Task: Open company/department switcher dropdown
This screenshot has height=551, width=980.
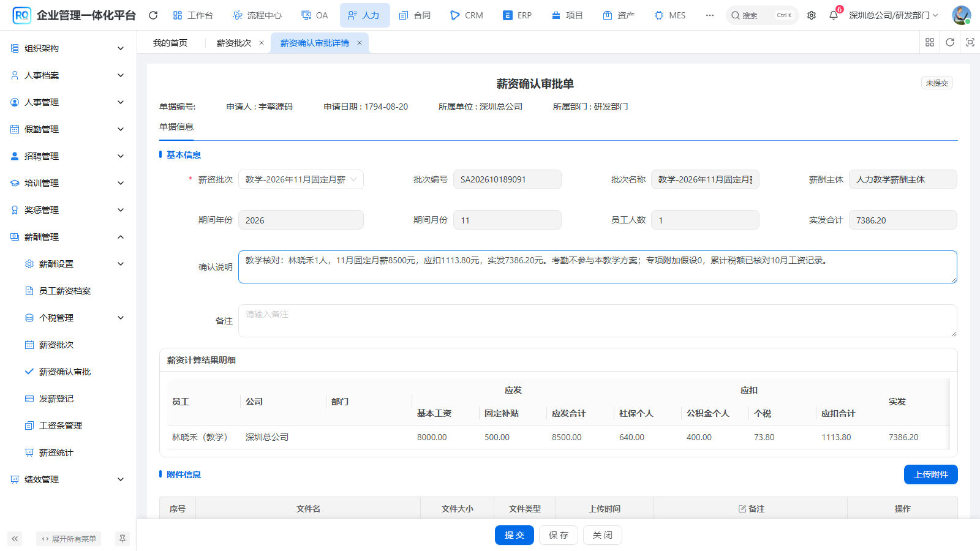Action: pos(894,15)
